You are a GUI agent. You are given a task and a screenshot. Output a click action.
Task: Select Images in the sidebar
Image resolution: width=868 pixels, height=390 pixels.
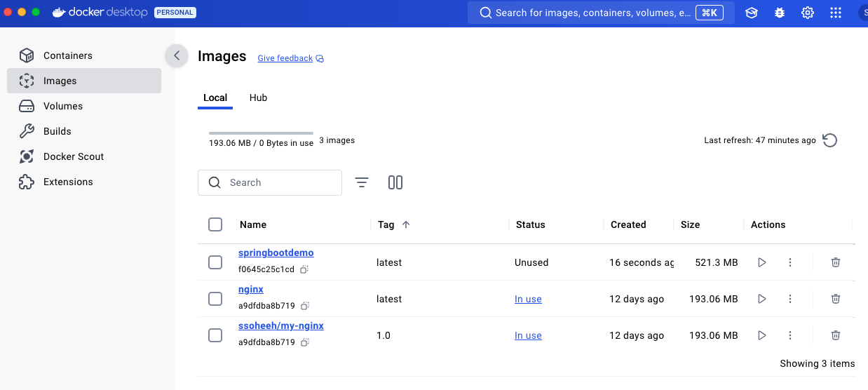[84, 81]
